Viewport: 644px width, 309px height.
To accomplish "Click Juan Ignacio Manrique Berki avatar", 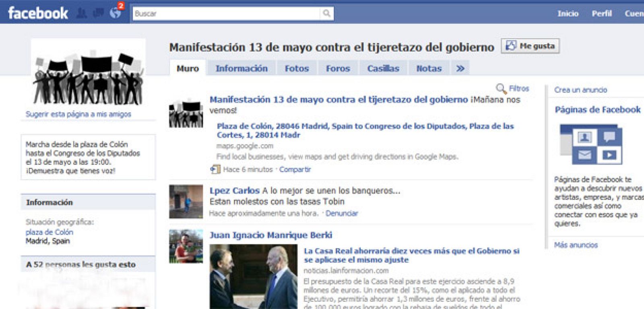I will (186, 247).
